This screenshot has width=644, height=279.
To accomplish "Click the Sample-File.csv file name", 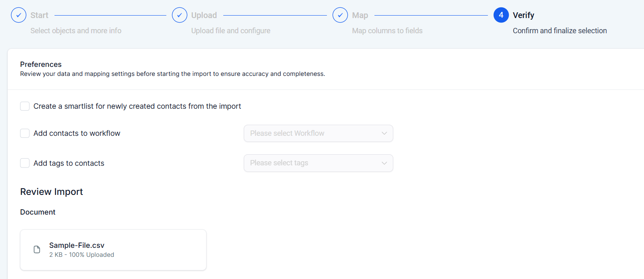I will pyautogui.click(x=77, y=245).
